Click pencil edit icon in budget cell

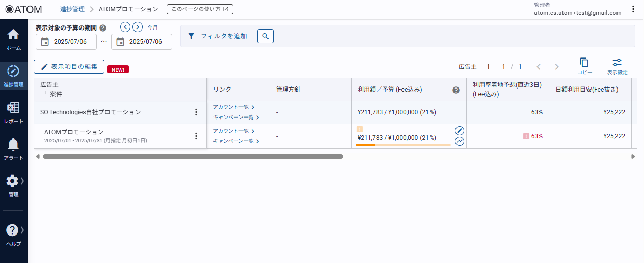coord(460,131)
